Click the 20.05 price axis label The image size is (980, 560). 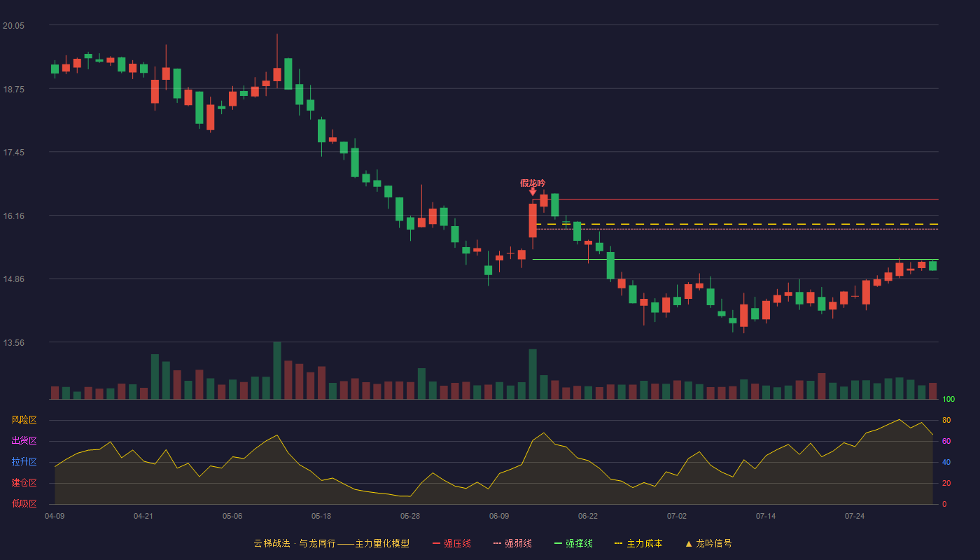[x=13, y=26]
